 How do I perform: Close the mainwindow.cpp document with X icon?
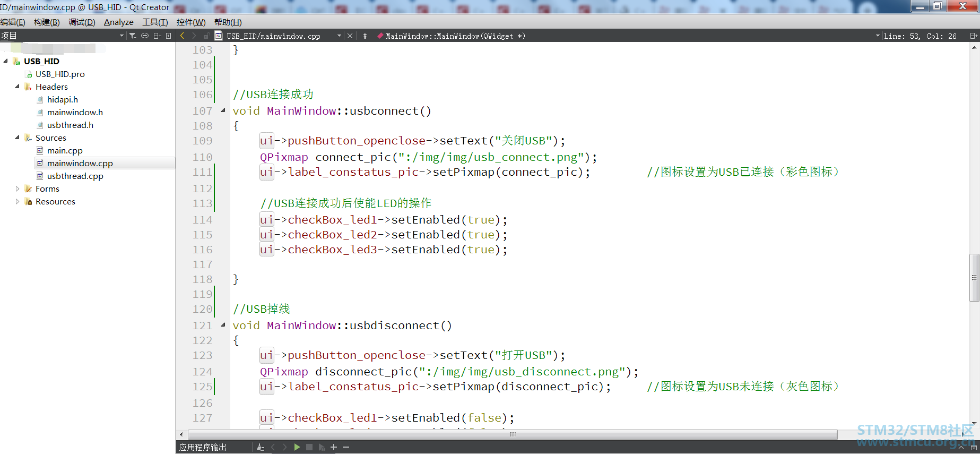coord(350,36)
